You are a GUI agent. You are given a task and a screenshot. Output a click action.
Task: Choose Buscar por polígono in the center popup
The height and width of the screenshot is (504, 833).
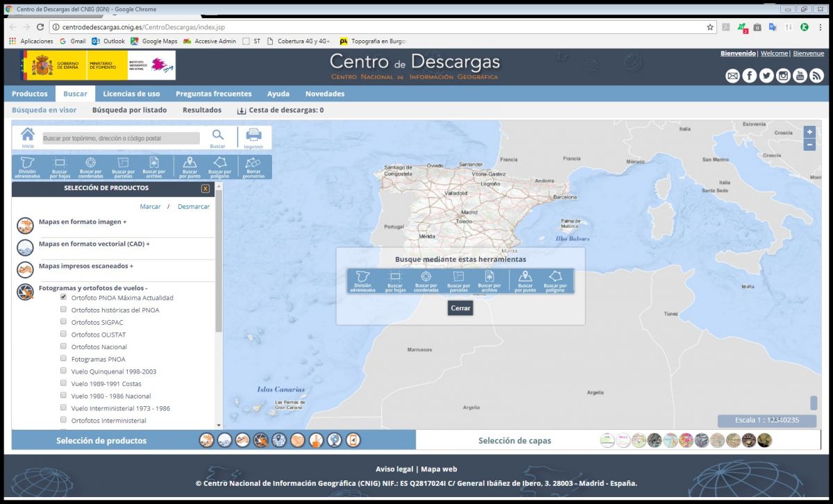(555, 281)
